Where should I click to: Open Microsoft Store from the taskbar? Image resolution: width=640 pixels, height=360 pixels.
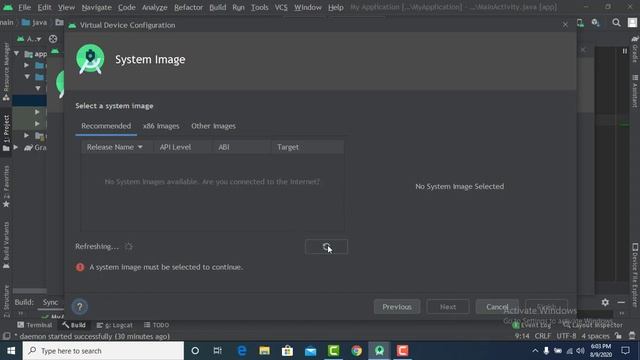[287, 351]
